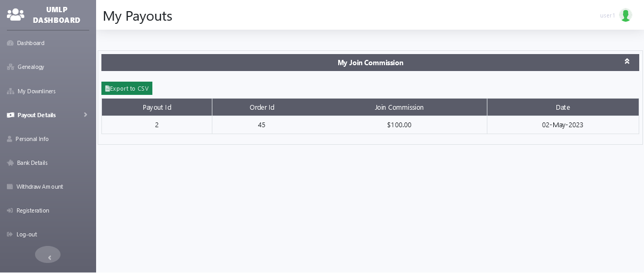Click the user1 username link
Image resolution: width=644 pixels, height=273 pixels.
(x=607, y=15)
